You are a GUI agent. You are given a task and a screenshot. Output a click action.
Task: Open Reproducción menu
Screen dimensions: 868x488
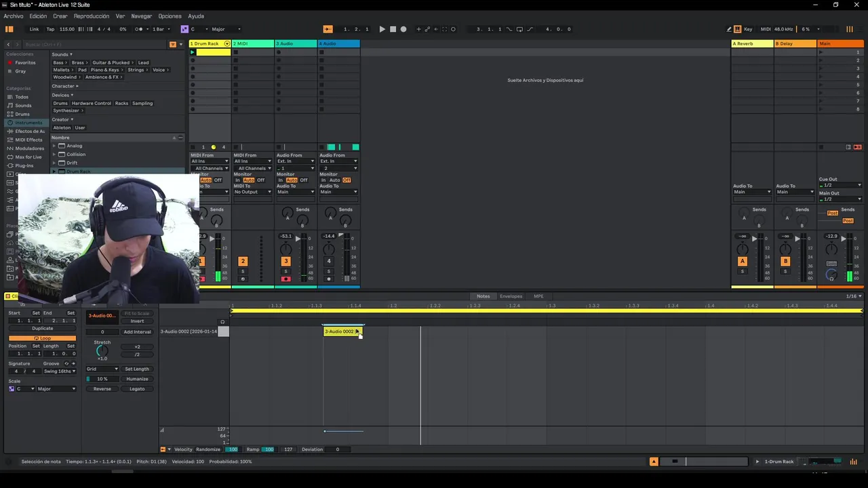(92, 16)
